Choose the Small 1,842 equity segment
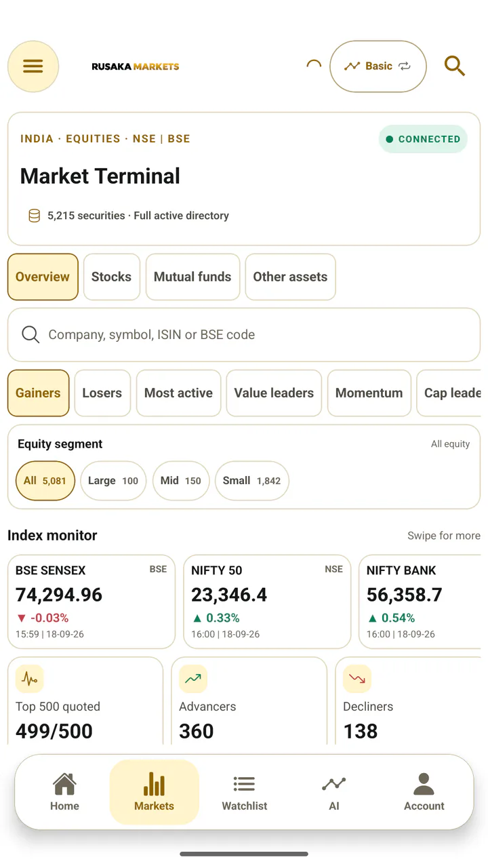 tap(252, 481)
